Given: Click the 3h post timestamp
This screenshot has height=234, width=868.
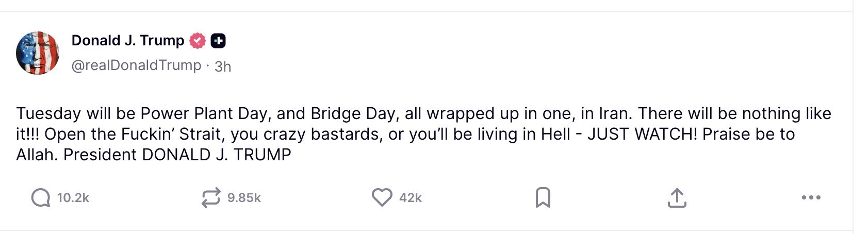Looking at the screenshot, I should 223,66.
